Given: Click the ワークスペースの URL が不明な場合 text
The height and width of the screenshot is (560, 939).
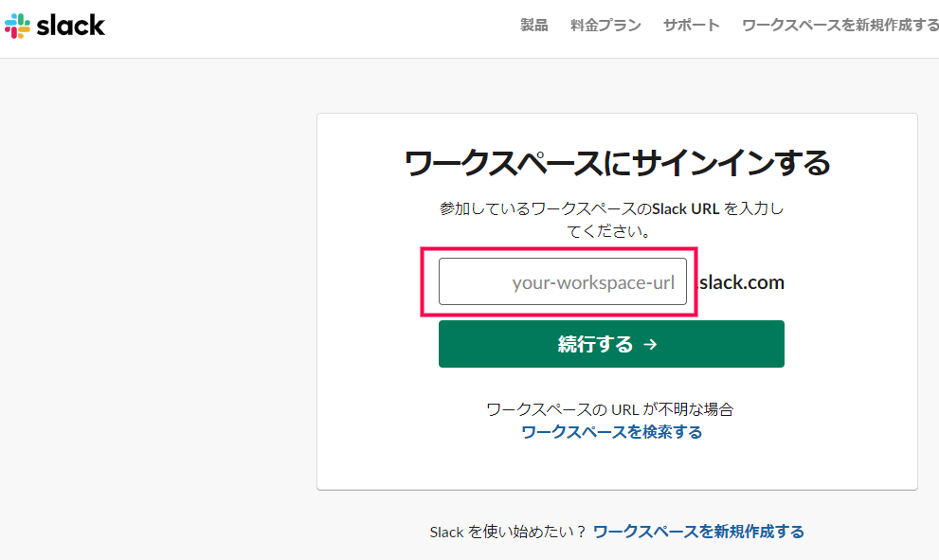Looking at the screenshot, I should click(609, 409).
